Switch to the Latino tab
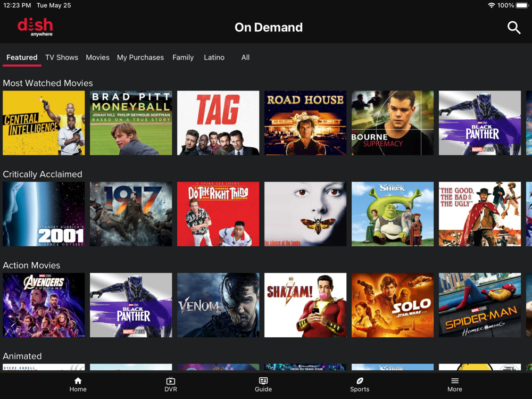Image resolution: width=532 pixels, height=399 pixels. pyautogui.click(x=214, y=57)
